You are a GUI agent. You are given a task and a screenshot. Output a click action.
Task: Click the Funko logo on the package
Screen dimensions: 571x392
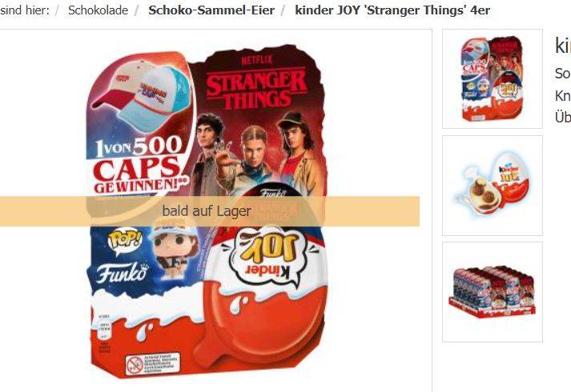click(x=123, y=273)
